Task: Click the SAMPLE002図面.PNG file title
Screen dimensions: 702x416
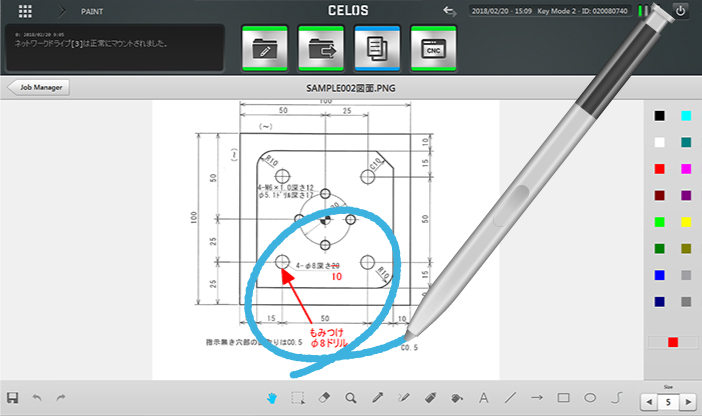Action: 351,88
